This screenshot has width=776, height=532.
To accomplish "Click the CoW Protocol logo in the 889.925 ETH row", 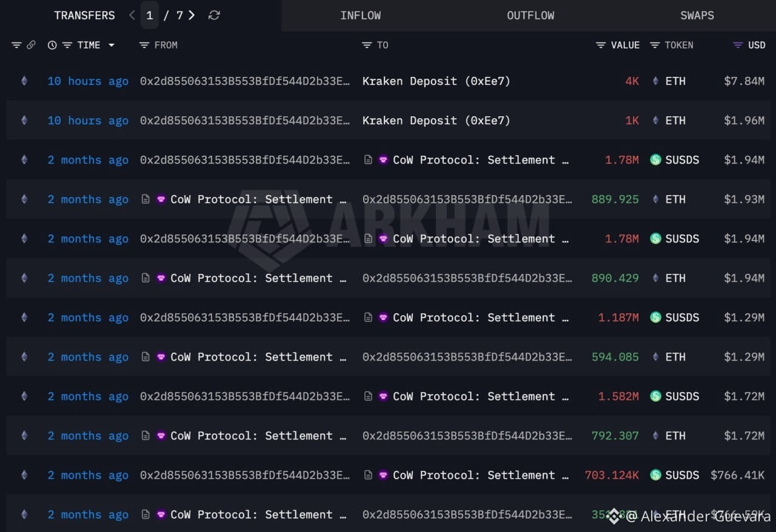I will 161,199.
